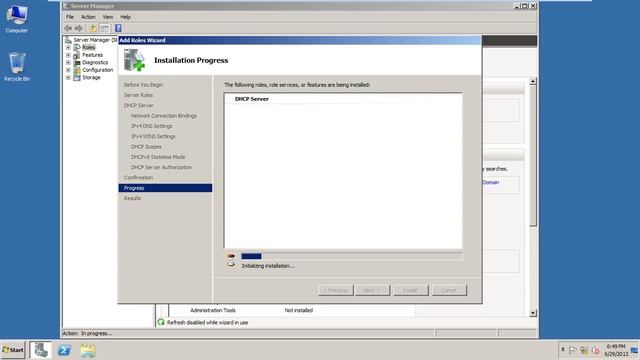
Task: Click the Initializing installation status text
Action: [268, 266]
